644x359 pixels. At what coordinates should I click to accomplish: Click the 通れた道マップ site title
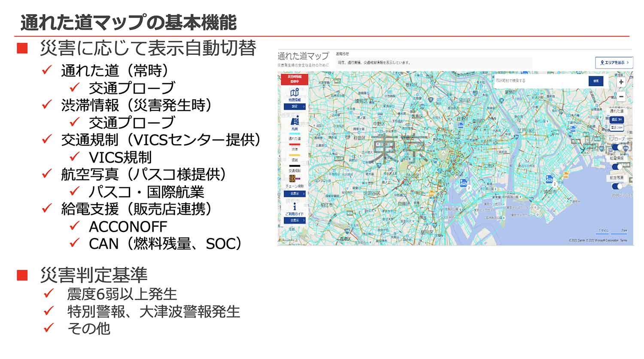303,56
